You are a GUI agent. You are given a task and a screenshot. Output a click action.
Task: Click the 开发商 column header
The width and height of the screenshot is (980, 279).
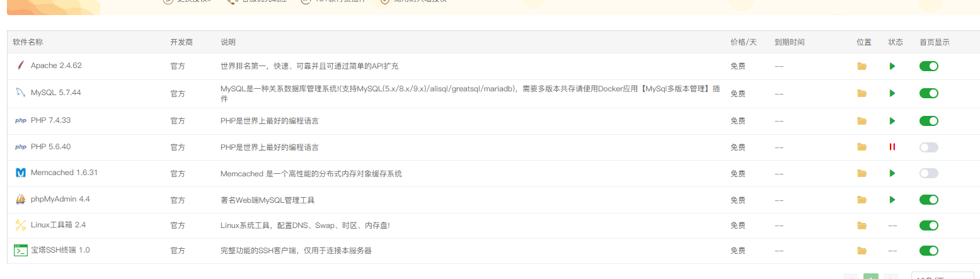coord(182,42)
